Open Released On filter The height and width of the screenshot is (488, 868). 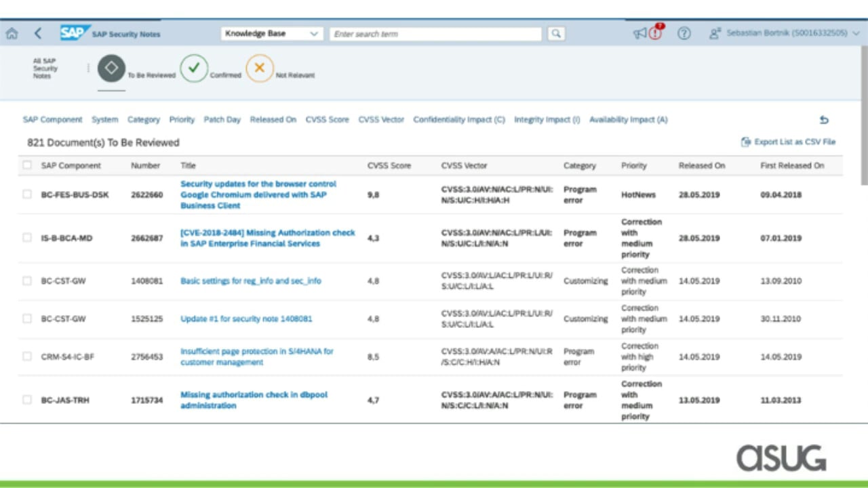[x=273, y=119]
